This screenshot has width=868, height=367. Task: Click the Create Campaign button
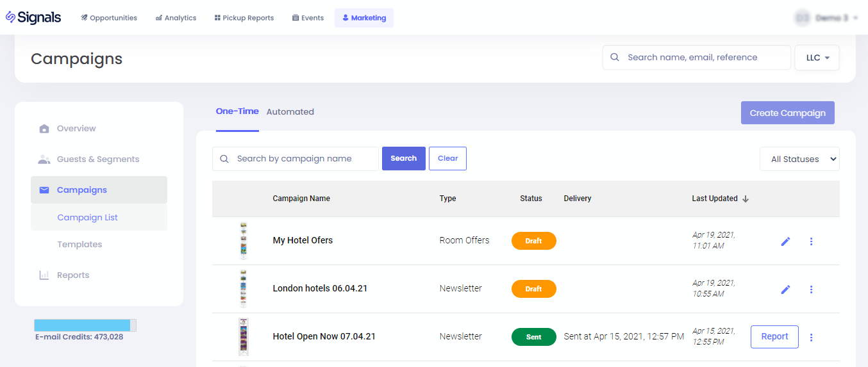[x=787, y=113]
